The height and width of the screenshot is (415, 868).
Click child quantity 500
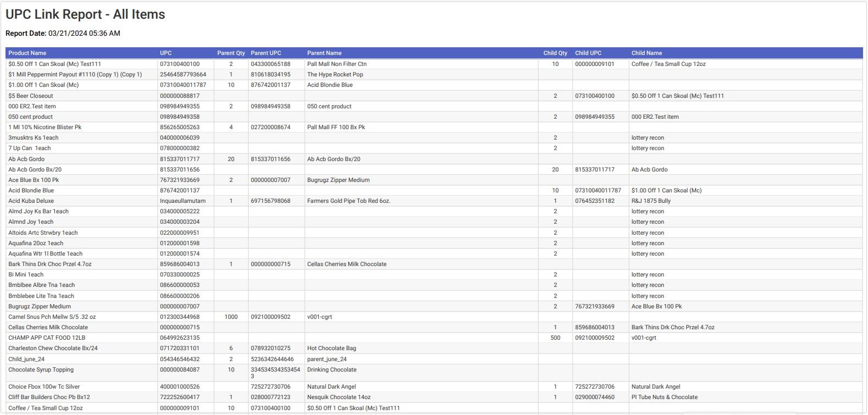point(555,338)
